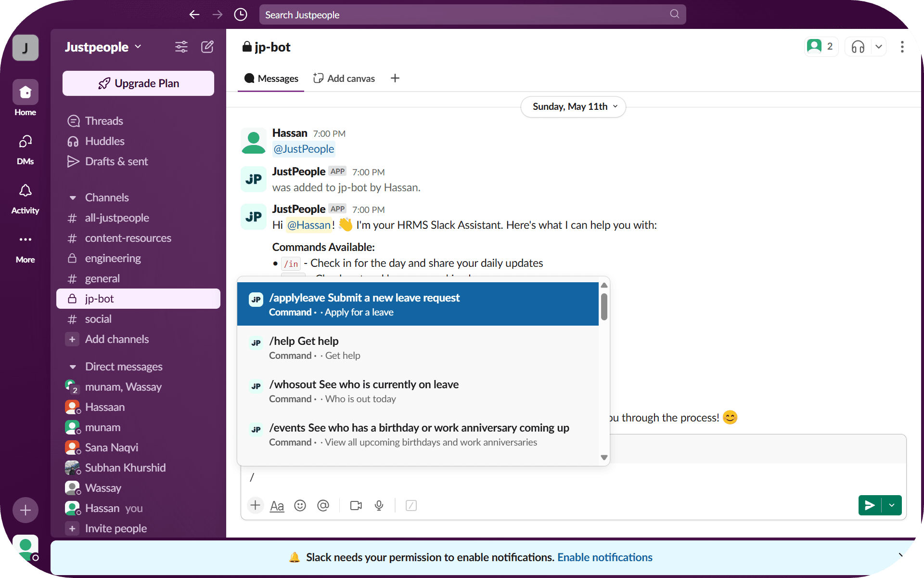
Task: Click the search magnifier icon
Action: click(x=674, y=14)
